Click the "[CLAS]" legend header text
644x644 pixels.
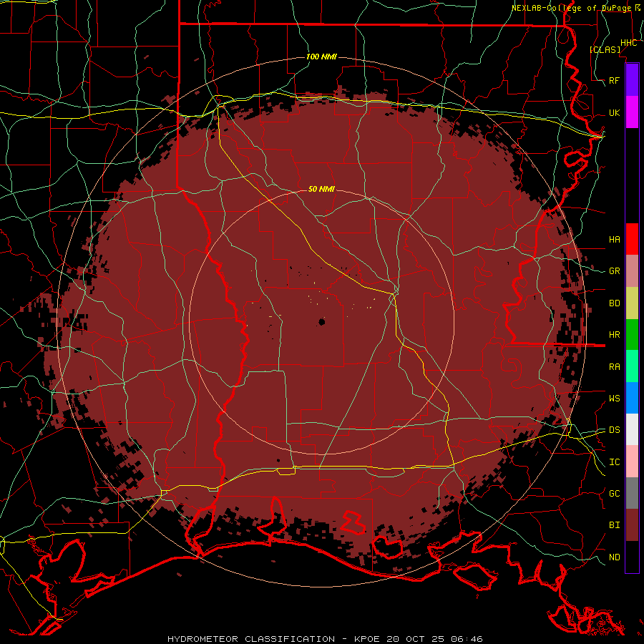pos(605,49)
